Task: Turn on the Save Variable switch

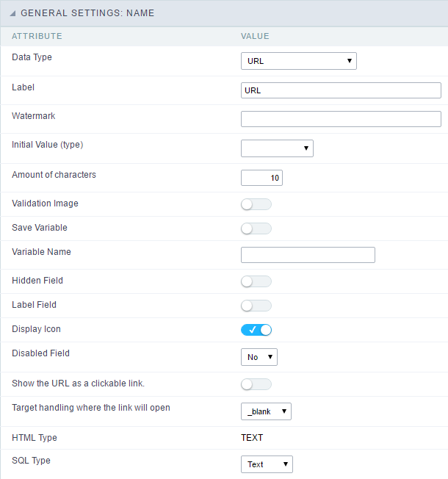Action: pos(256,228)
